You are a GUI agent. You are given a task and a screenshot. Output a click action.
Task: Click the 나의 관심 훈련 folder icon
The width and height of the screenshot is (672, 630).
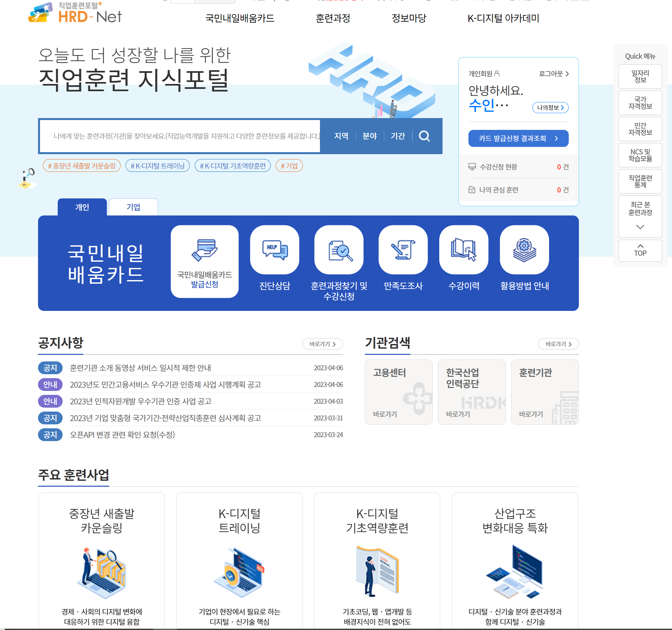(x=472, y=190)
